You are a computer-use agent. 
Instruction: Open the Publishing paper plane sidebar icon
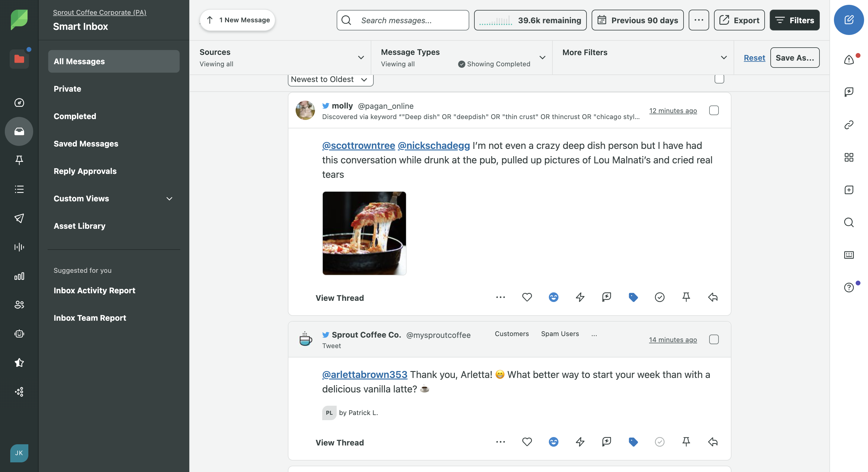click(x=19, y=218)
